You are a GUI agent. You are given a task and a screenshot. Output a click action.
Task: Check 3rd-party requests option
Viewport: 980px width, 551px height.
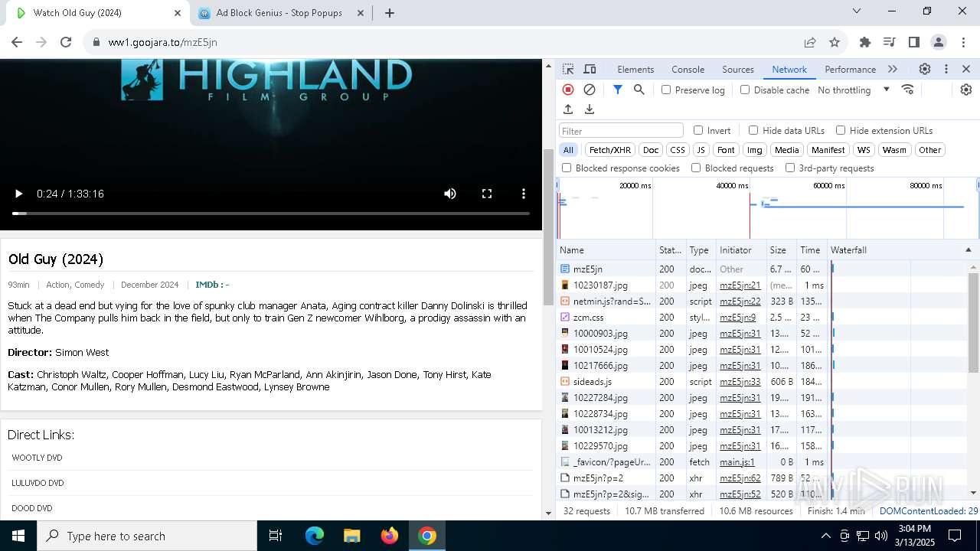pyautogui.click(x=790, y=168)
